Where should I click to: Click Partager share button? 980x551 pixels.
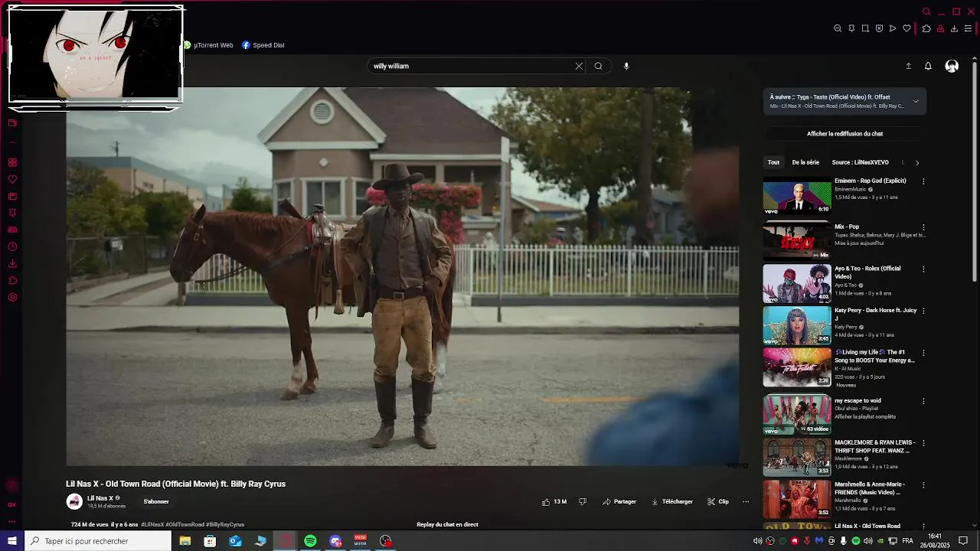[619, 502]
